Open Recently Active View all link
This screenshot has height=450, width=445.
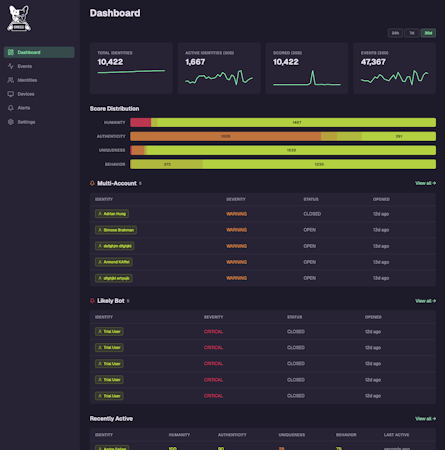[x=425, y=419]
